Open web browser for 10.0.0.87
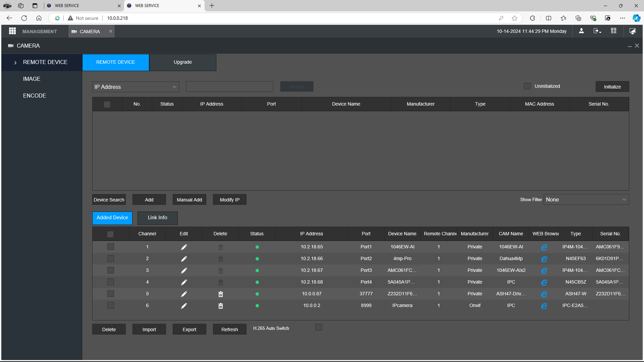Screen dimensions: 644x362 544,294
